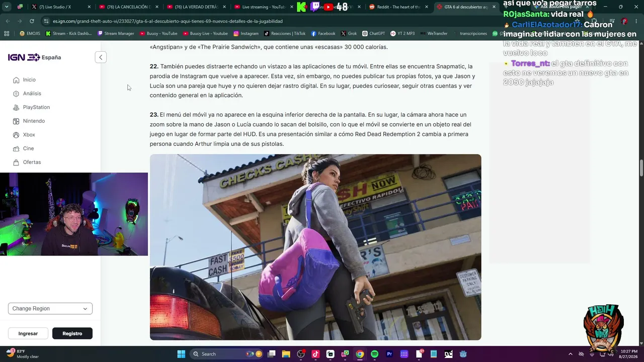Open the Stream Manager bookmark

point(116,34)
